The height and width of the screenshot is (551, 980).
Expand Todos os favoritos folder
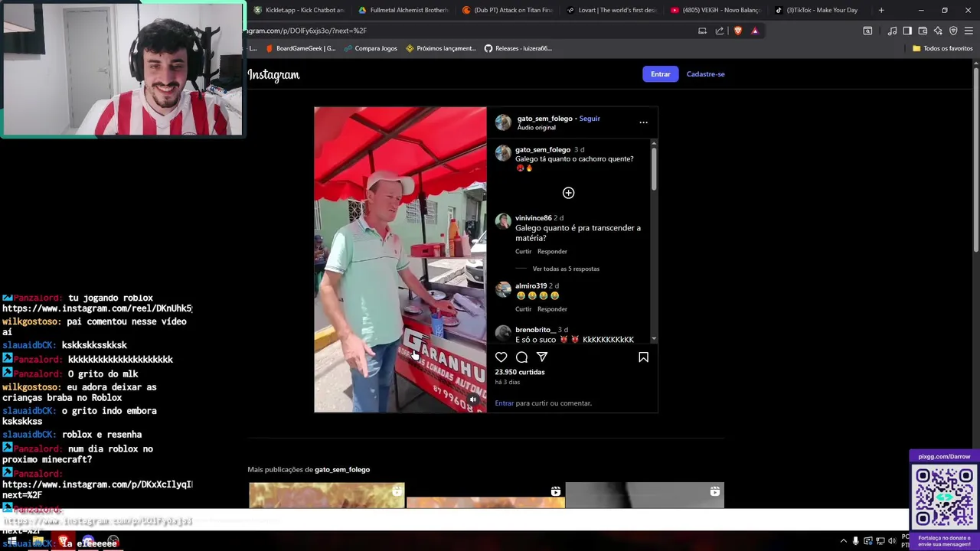[x=942, y=48]
